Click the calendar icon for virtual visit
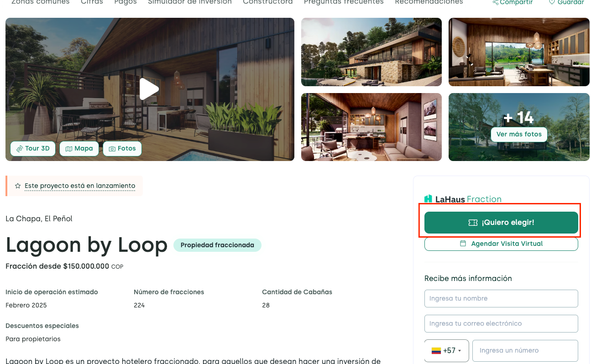Image resolution: width=591 pixels, height=364 pixels. (x=463, y=244)
